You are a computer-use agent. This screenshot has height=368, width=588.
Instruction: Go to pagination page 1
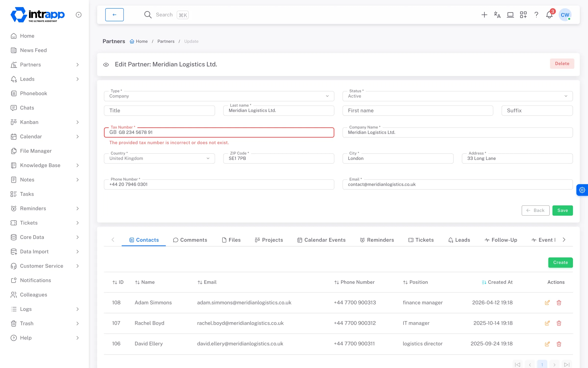[x=542, y=365]
